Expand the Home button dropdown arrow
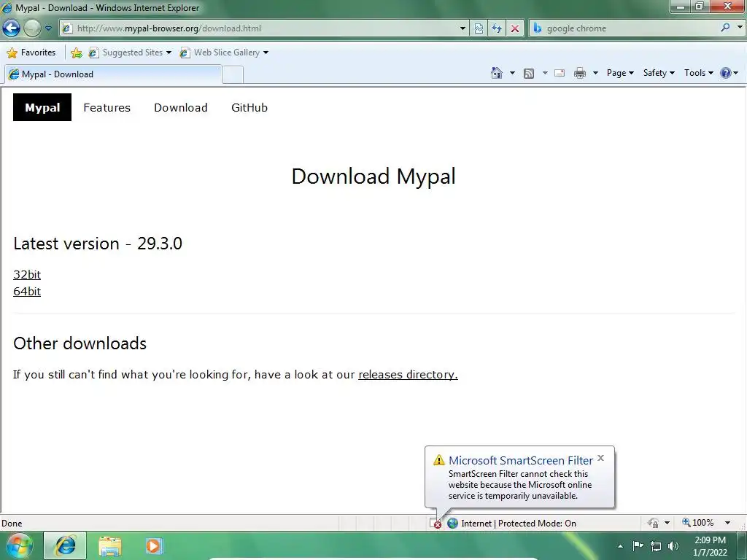The image size is (747, 560). pos(512,73)
